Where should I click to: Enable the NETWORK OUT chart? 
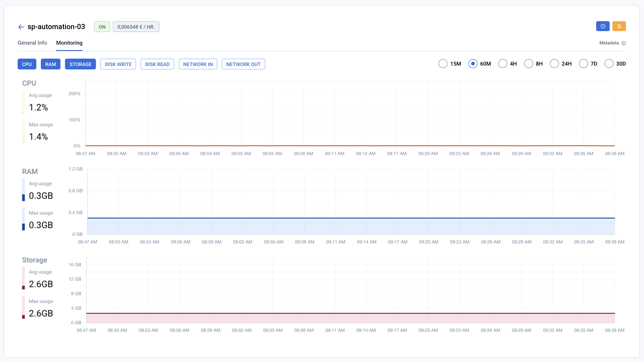243,64
